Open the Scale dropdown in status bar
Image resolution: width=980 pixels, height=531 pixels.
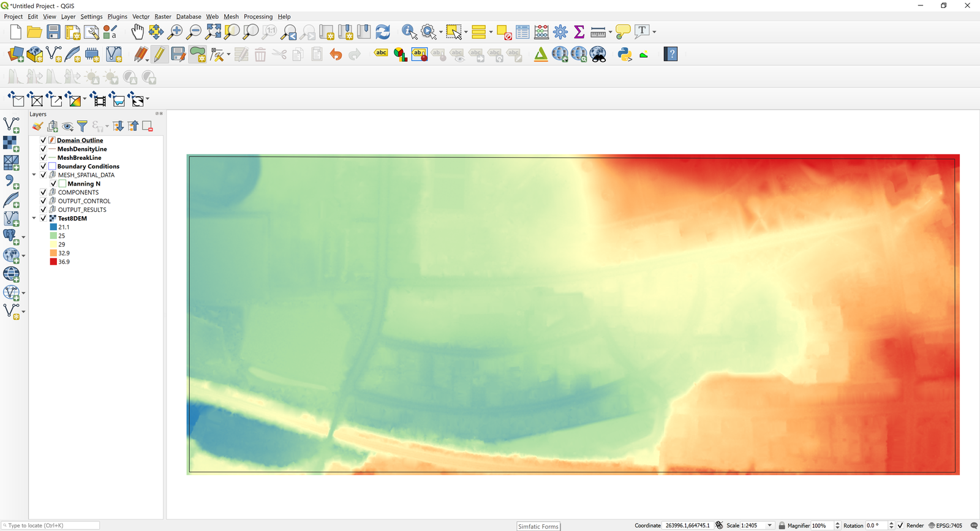click(x=770, y=525)
